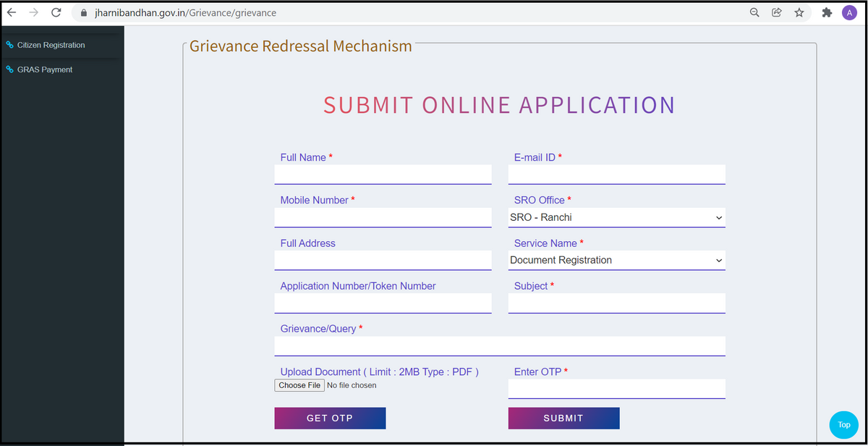868x446 pixels.
Task: Click the share page icon
Action: (x=777, y=12)
